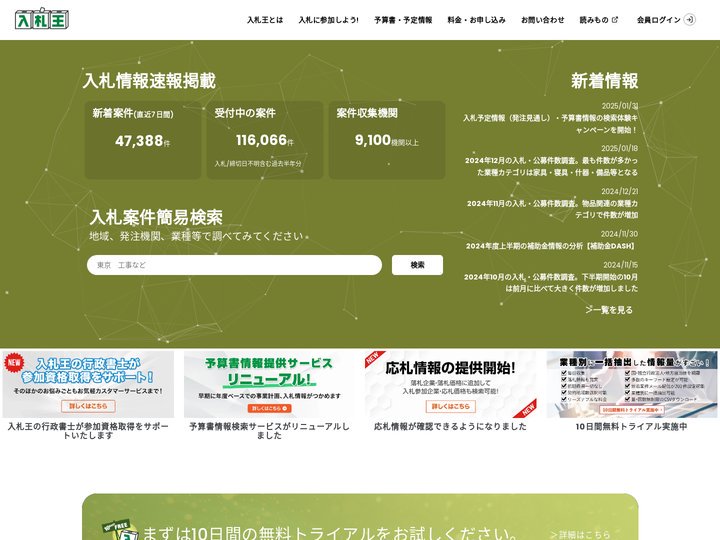Open the 応札情報の提供開始 banner
Viewport: 720px width, 540px height.
tap(450, 384)
